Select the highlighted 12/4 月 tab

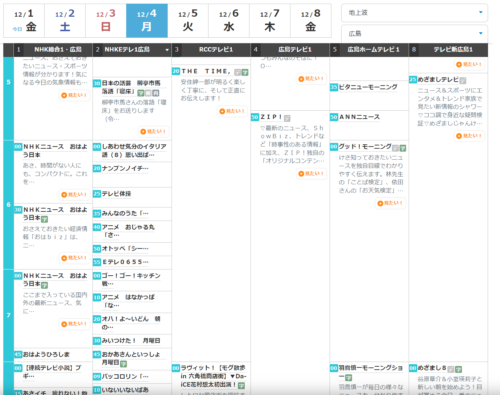coord(147,21)
